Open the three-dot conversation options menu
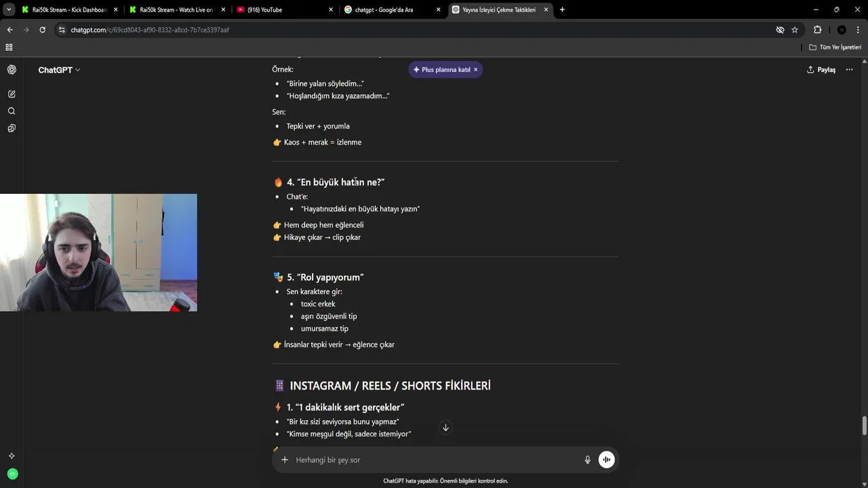 (849, 70)
